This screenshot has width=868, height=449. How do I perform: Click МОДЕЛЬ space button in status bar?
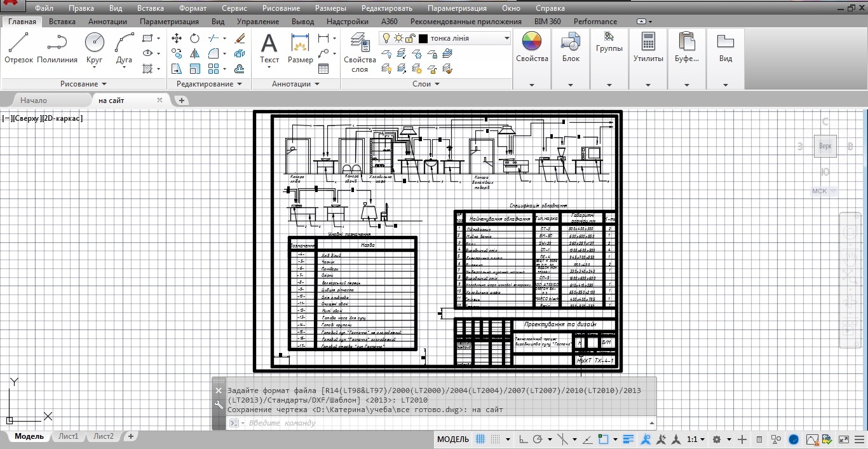coord(454,439)
